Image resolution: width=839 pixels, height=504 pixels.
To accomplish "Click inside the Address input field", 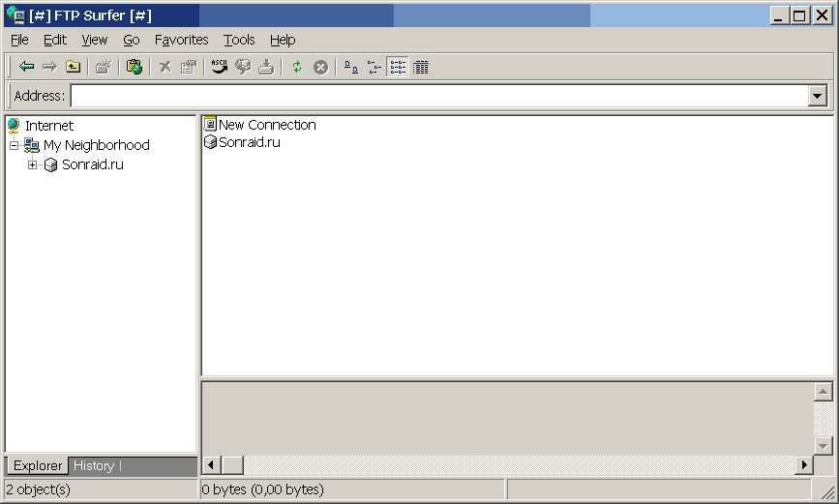I will 439,97.
